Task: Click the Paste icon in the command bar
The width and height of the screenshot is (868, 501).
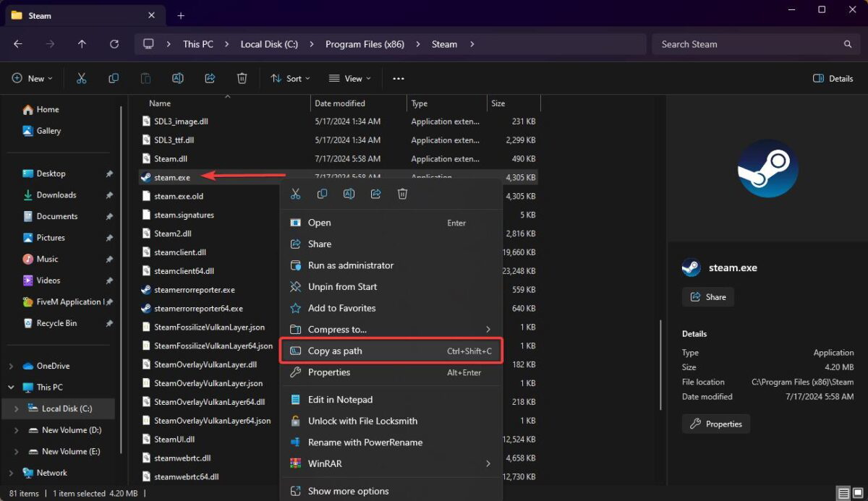Action: pos(145,78)
